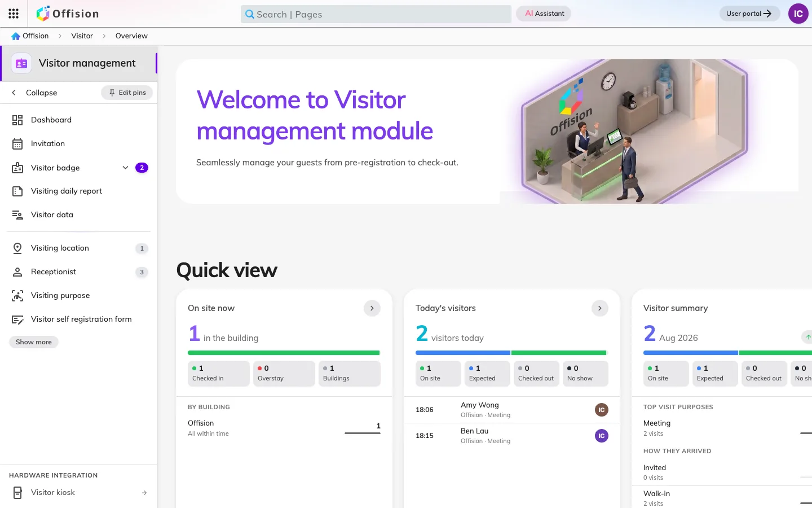Open Receptionist menu item
The width and height of the screenshot is (812, 508).
[x=79, y=272]
